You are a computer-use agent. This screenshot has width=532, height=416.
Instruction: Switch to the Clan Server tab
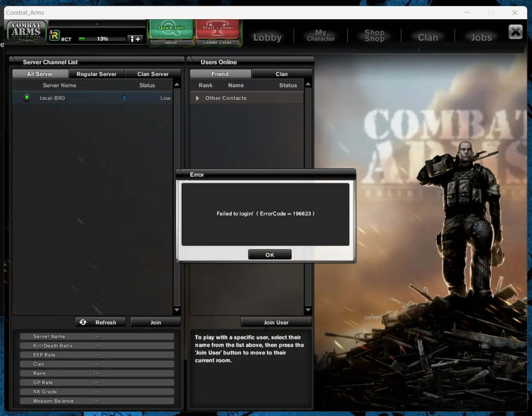tap(153, 74)
